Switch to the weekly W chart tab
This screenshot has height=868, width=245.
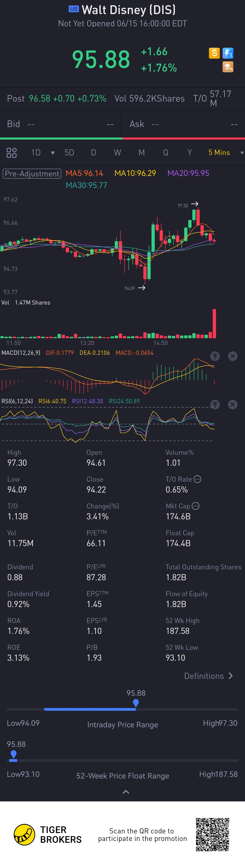coord(118,153)
